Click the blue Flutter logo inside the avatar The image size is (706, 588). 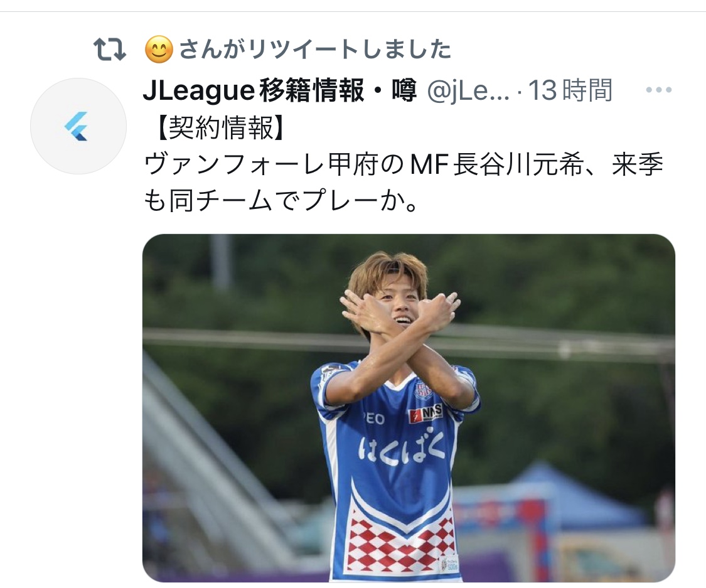(76, 127)
